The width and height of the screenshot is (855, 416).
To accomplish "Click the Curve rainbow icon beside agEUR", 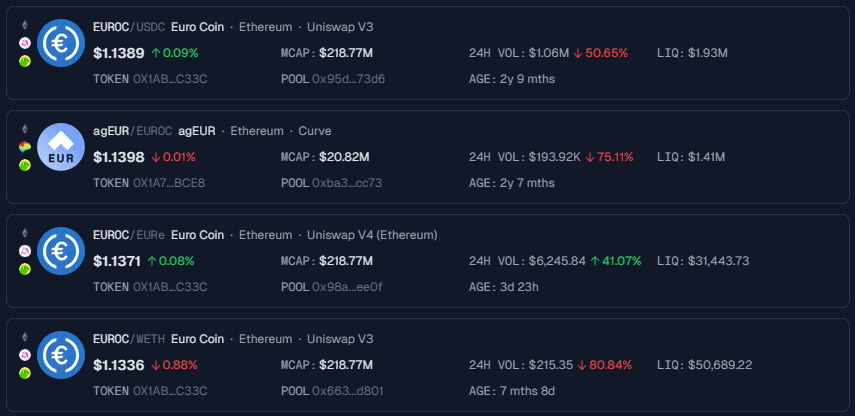I will (25, 147).
